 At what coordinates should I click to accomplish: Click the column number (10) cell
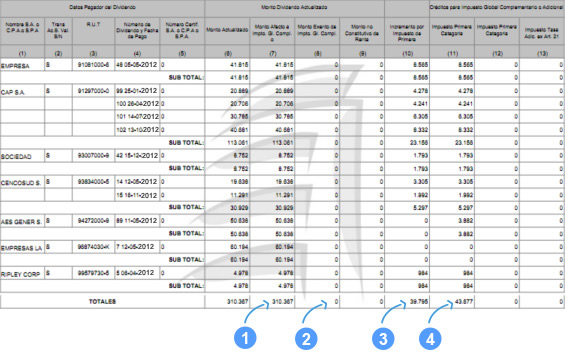pos(408,53)
